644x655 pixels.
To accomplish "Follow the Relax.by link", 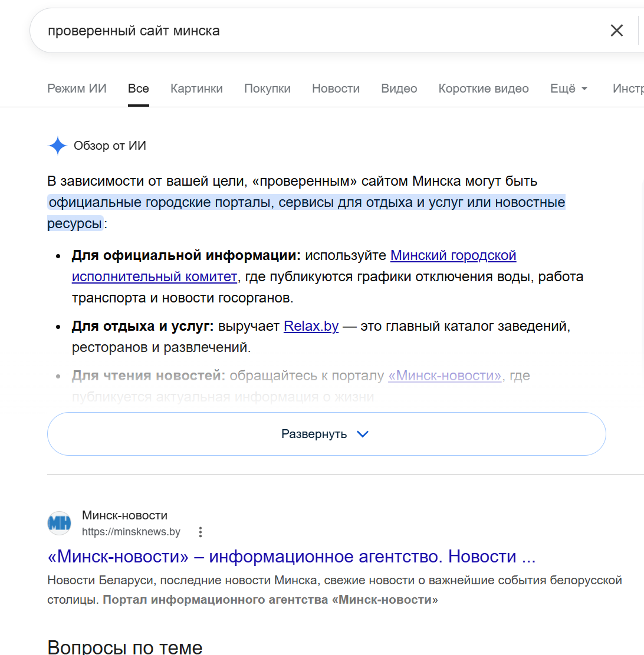I will click(x=311, y=326).
